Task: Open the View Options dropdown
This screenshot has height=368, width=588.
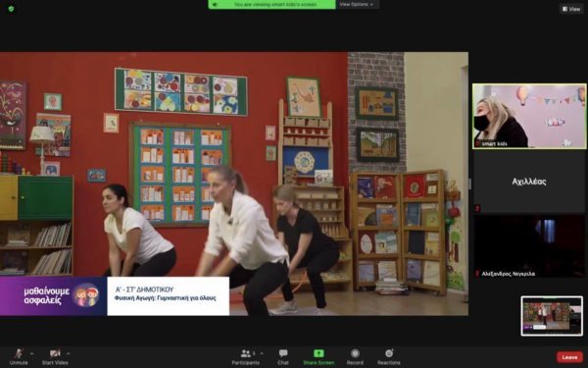Action: click(x=357, y=5)
